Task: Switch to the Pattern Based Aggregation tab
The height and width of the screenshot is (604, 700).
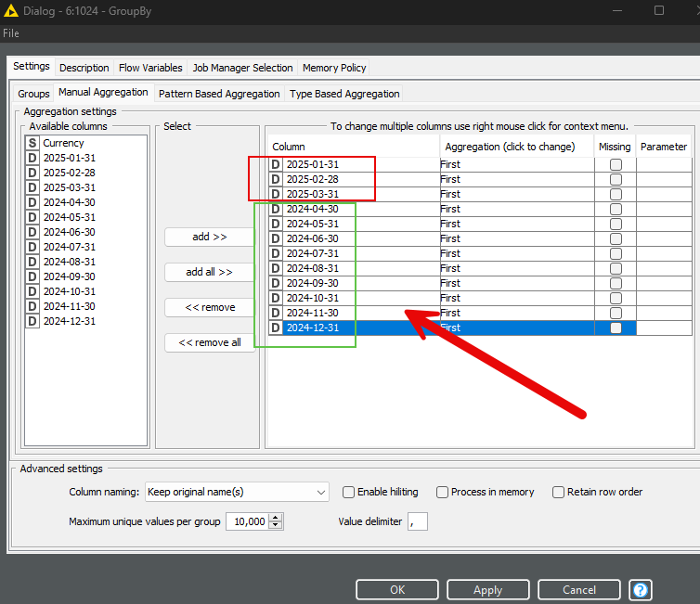Action: tap(219, 94)
